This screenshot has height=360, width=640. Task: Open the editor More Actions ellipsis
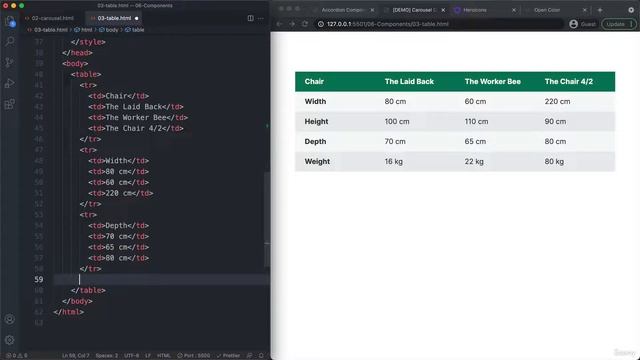pyautogui.click(x=260, y=18)
